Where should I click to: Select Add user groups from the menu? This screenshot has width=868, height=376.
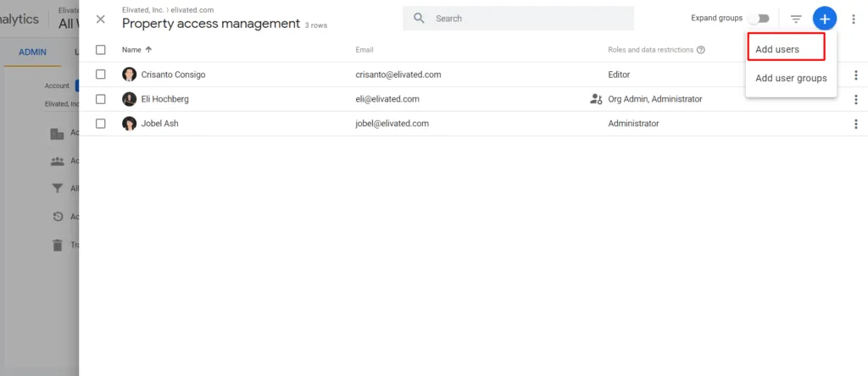pyautogui.click(x=791, y=78)
